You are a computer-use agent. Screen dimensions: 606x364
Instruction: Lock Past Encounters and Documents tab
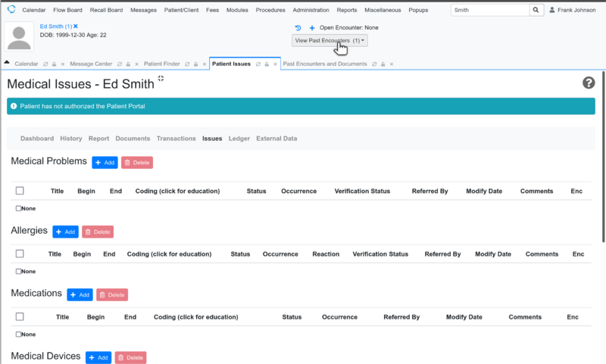click(x=383, y=64)
